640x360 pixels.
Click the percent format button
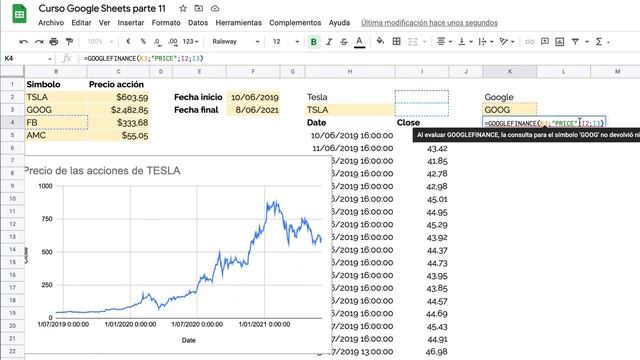click(x=143, y=42)
